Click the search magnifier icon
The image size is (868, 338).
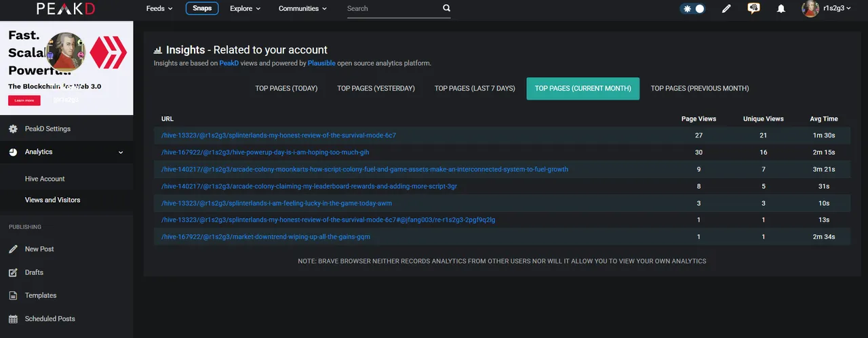click(446, 9)
